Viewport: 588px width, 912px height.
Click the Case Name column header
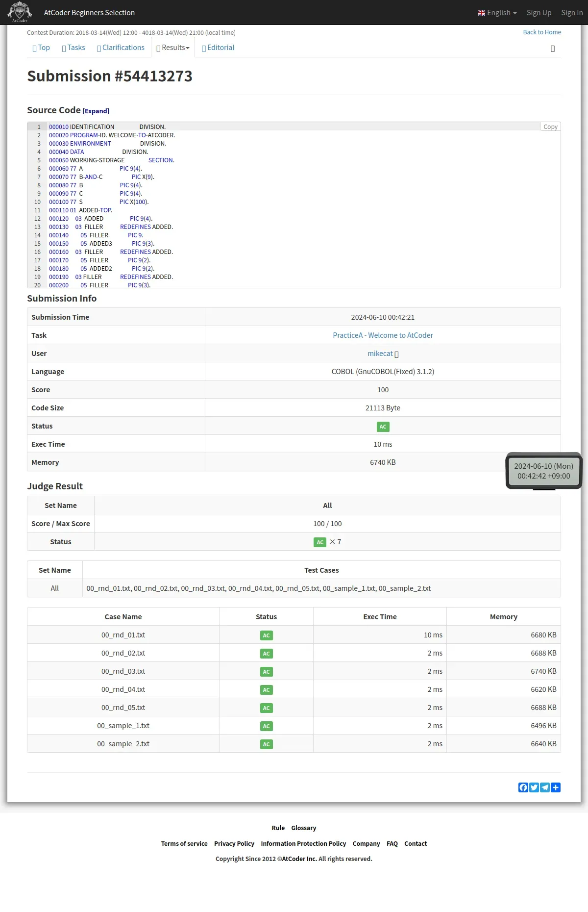point(123,617)
